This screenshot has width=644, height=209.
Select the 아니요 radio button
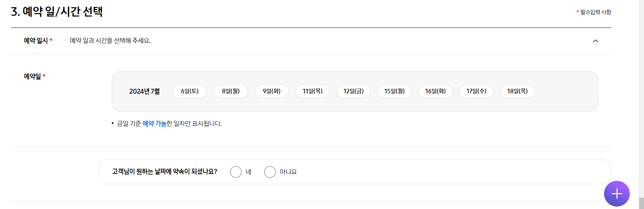coord(270,172)
